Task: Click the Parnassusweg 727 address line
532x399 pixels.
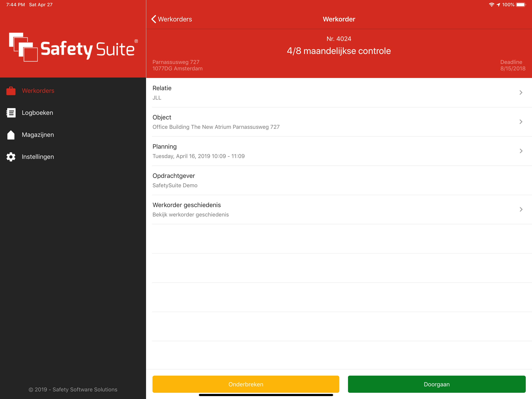Action: tap(176, 62)
